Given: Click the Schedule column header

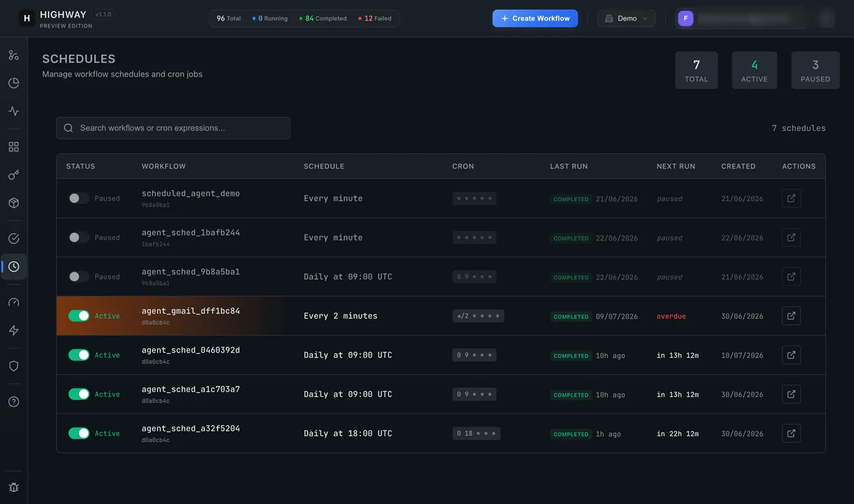Looking at the screenshot, I should [x=324, y=166].
